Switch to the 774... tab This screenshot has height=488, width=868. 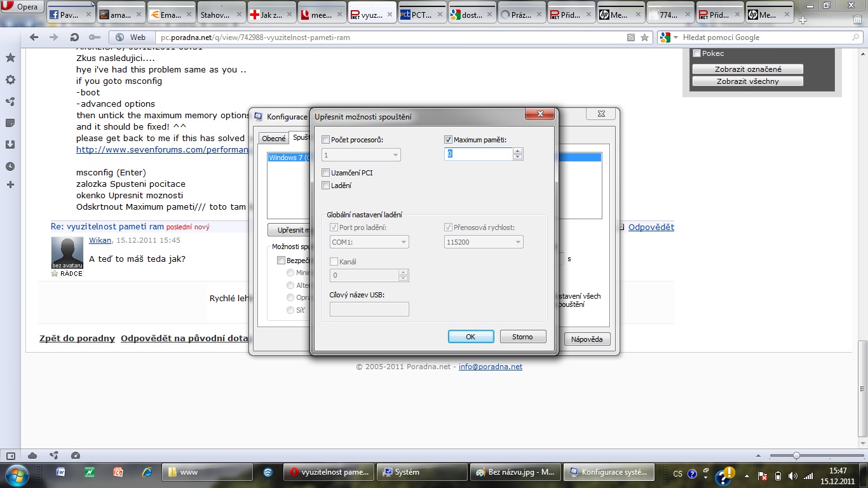click(x=670, y=15)
